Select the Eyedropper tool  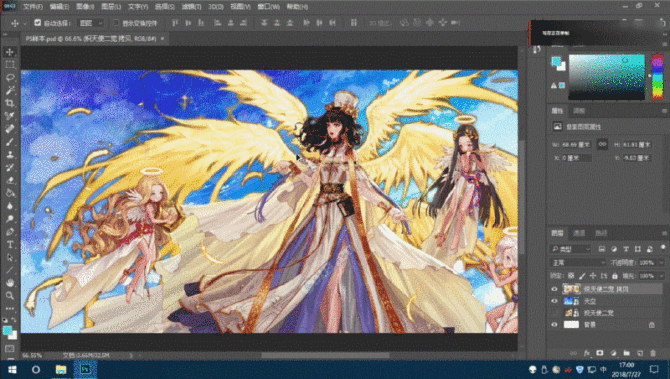tap(10, 116)
